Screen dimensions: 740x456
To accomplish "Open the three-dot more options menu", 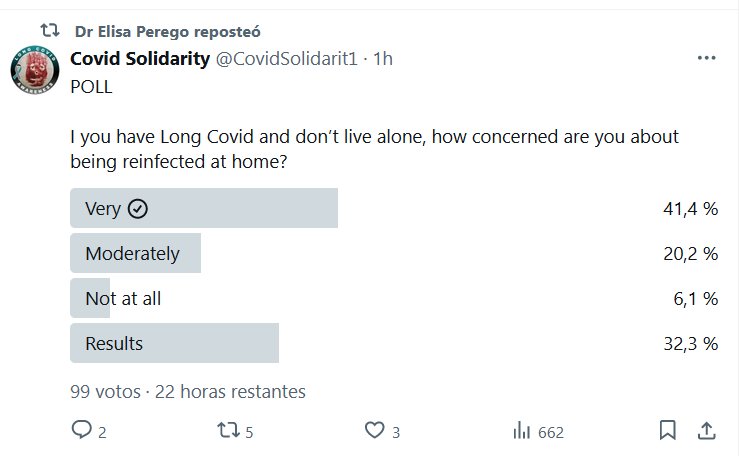I will tap(706, 59).
